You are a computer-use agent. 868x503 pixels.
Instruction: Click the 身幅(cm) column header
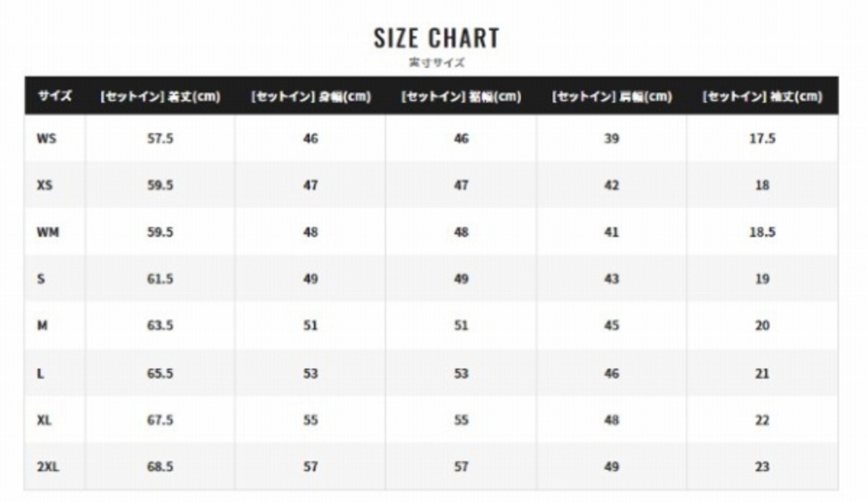click(x=311, y=96)
